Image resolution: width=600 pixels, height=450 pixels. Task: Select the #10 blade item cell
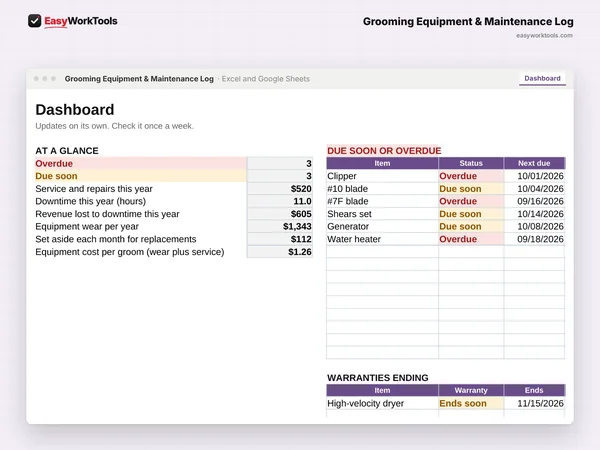382,189
